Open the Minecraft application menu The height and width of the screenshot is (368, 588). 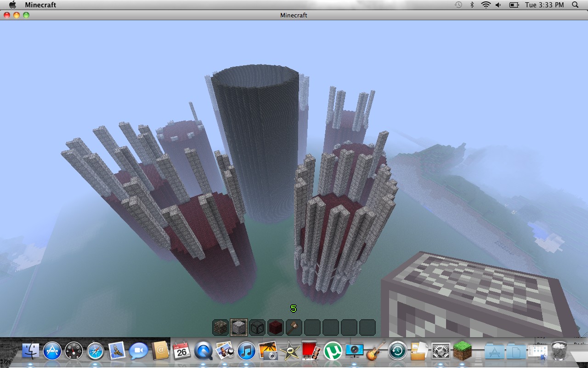pos(40,5)
